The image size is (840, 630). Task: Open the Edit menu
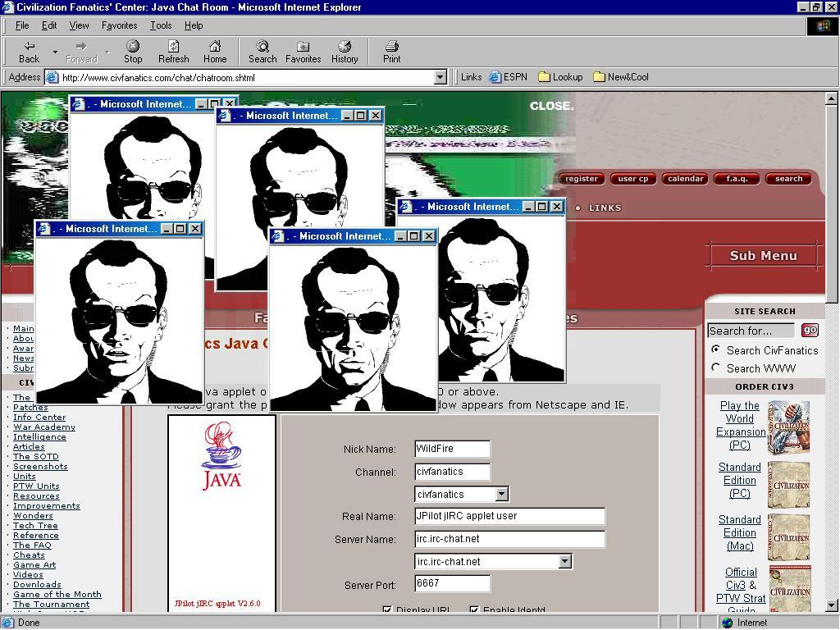point(49,25)
